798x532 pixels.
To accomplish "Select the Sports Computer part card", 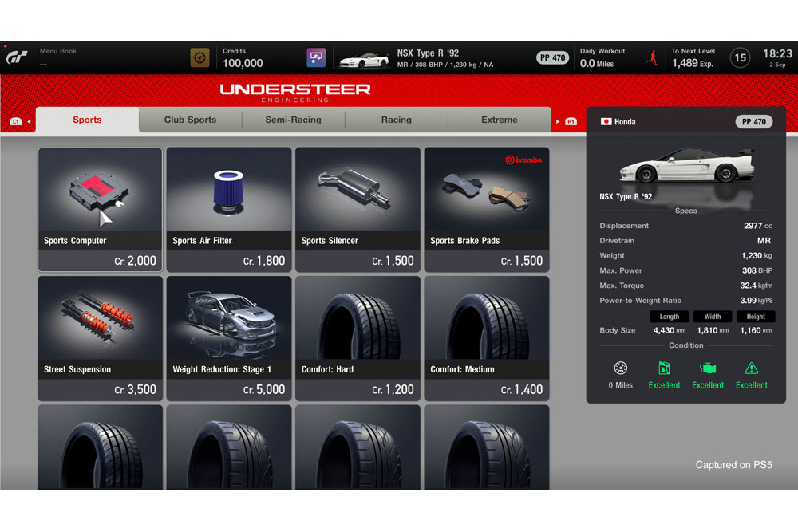I will (x=101, y=210).
